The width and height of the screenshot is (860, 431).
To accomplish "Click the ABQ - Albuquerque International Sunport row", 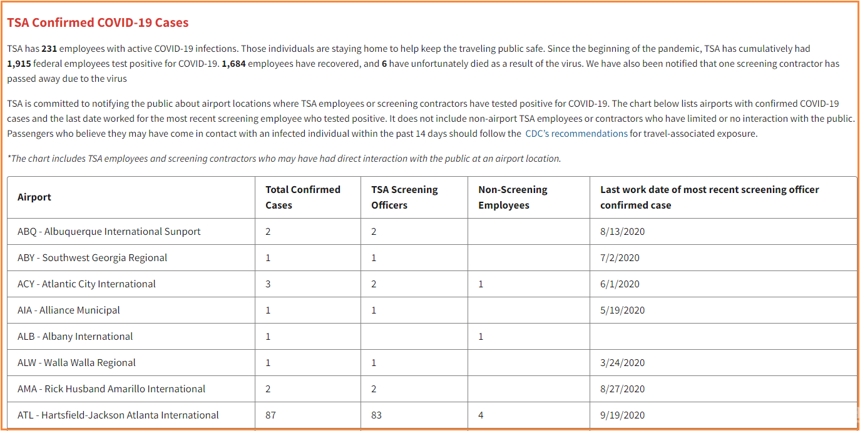I will click(432, 231).
